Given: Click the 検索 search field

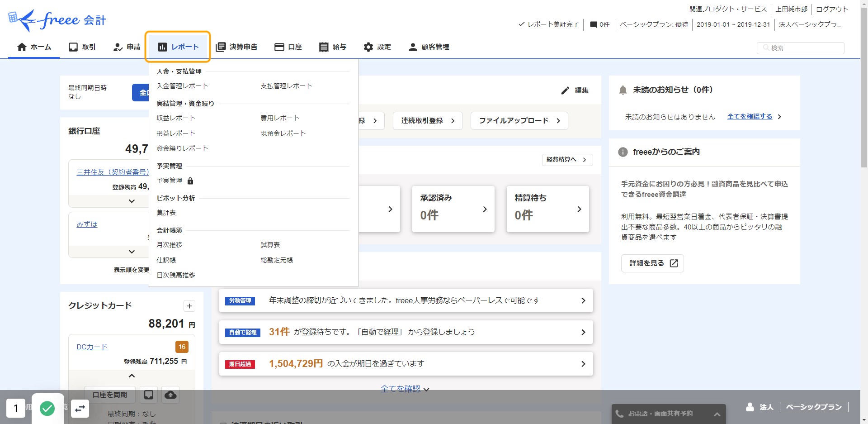Looking at the screenshot, I should coord(800,48).
